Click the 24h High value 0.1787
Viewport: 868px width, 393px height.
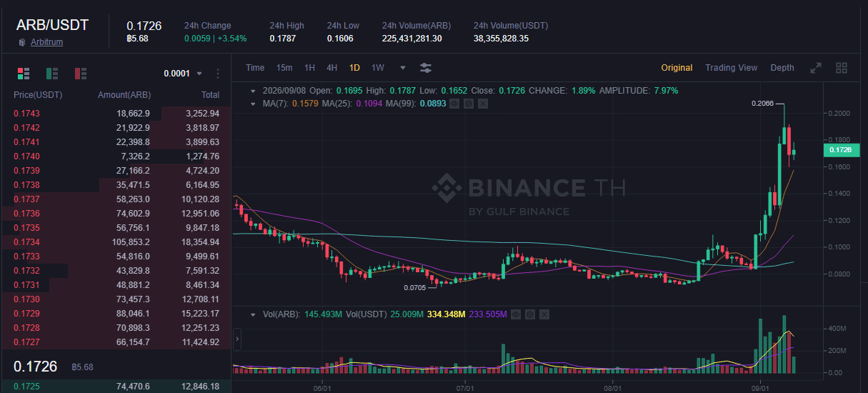click(282, 39)
